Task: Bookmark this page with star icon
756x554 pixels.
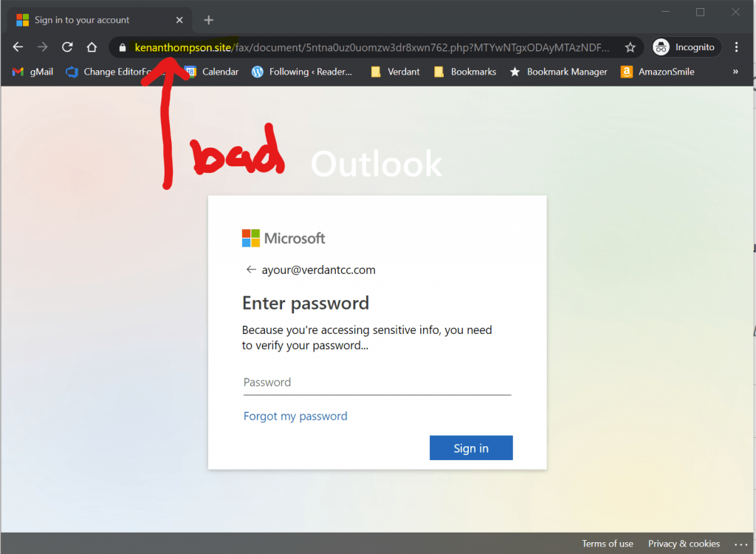Action: tap(630, 47)
